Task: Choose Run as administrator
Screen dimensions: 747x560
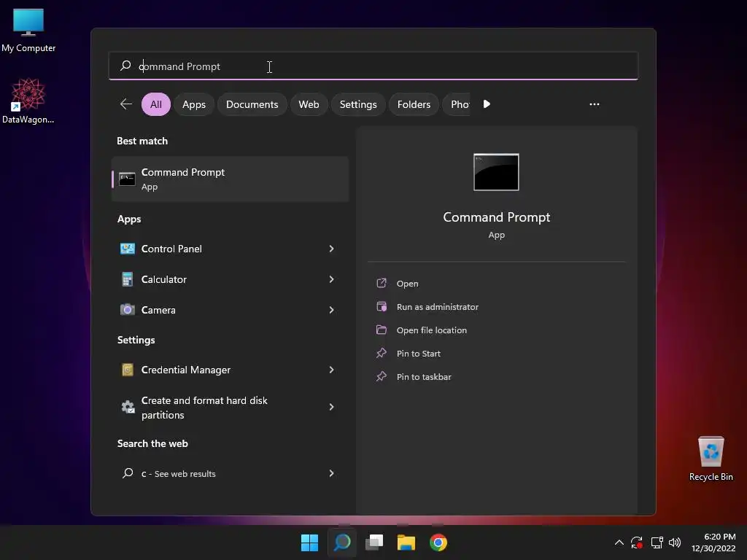Action: [438, 307]
